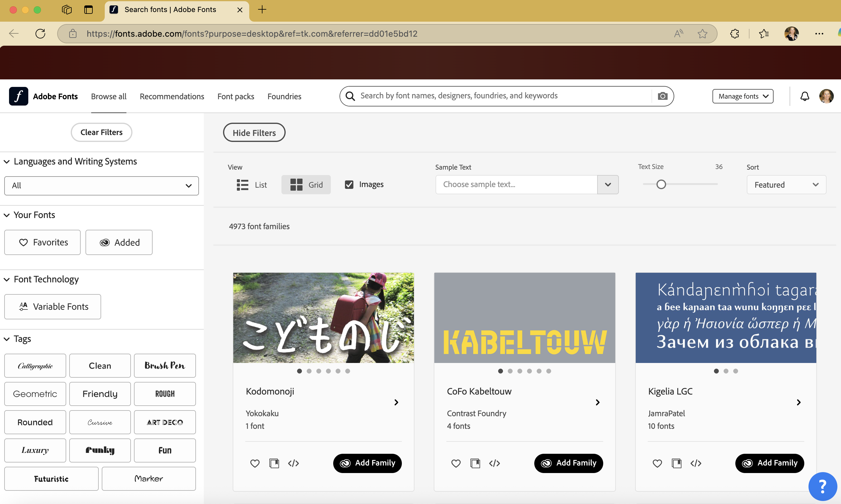Image resolution: width=841 pixels, height=504 pixels.
Task: Favorite Kigelia LGC with heart icon
Action: (657, 463)
